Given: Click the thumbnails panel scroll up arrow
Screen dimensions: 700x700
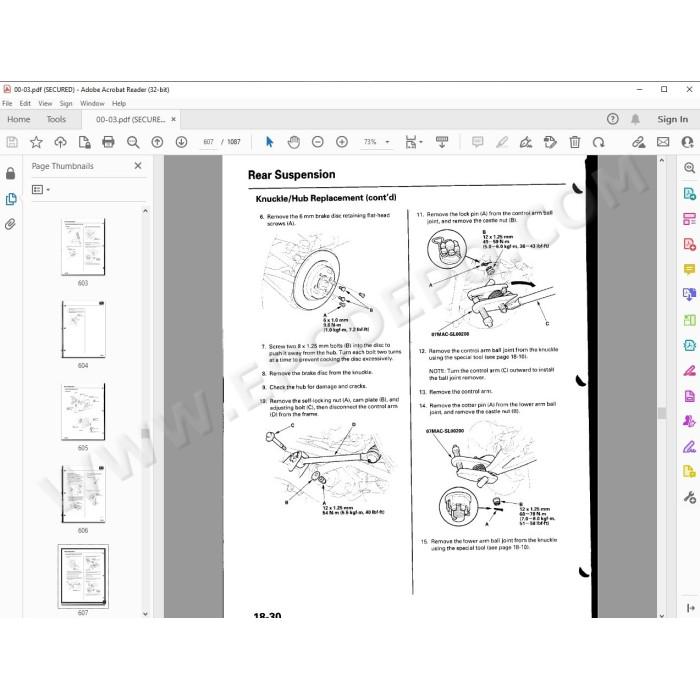Looking at the screenshot, I should (x=146, y=211).
